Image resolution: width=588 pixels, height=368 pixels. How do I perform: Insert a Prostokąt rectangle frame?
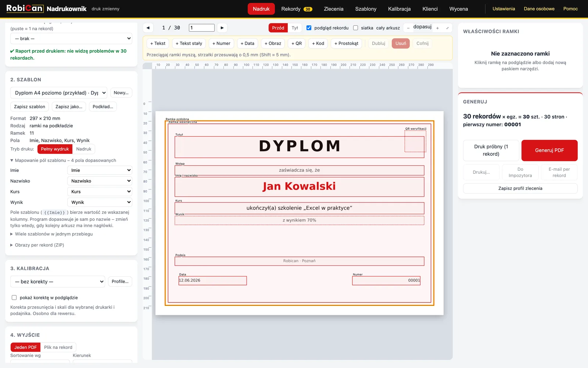[x=346, y=43]
